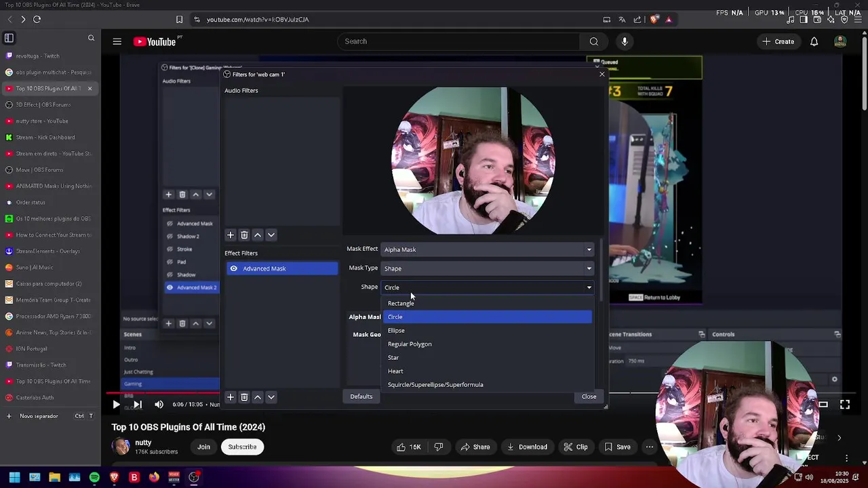Play the video with the play button
Image resolution: width=868 pixels, height=488 pixels.
116,405
